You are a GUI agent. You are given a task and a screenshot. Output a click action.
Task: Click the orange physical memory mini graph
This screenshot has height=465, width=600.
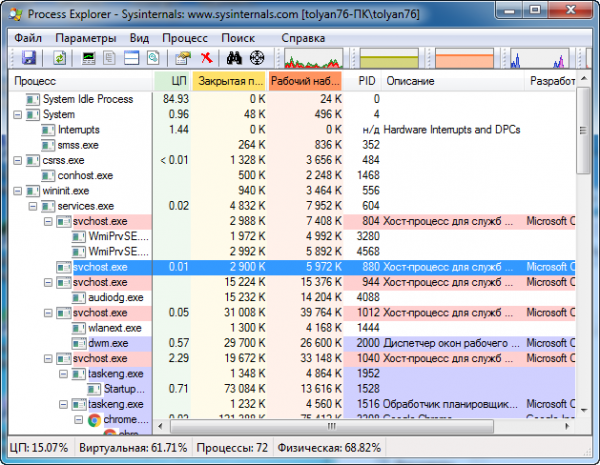point(464,58)
